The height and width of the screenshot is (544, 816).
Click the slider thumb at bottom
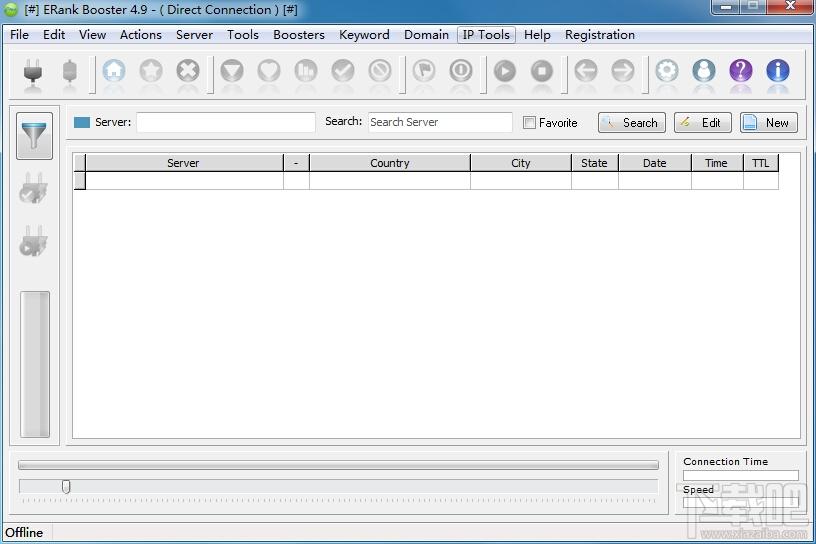66,486
